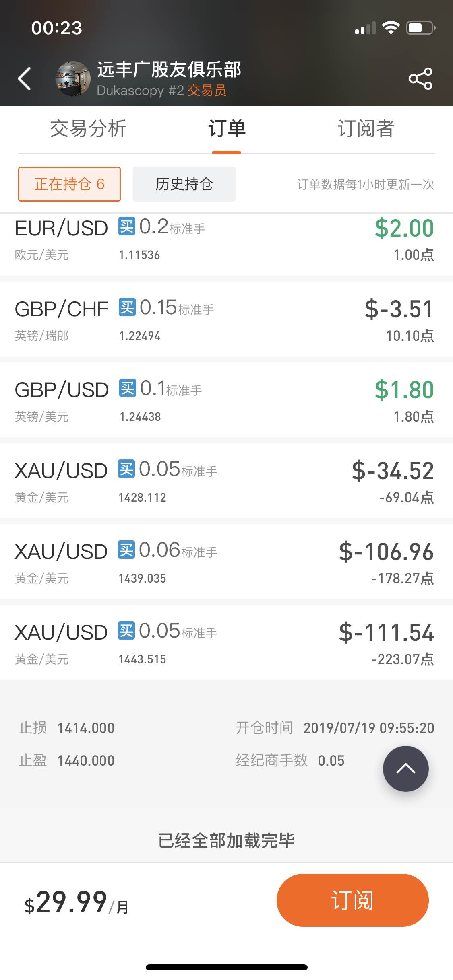Tap the trader profile avatar
The image size is (453, 980).
pyautogui.click(x=73, y=79)
